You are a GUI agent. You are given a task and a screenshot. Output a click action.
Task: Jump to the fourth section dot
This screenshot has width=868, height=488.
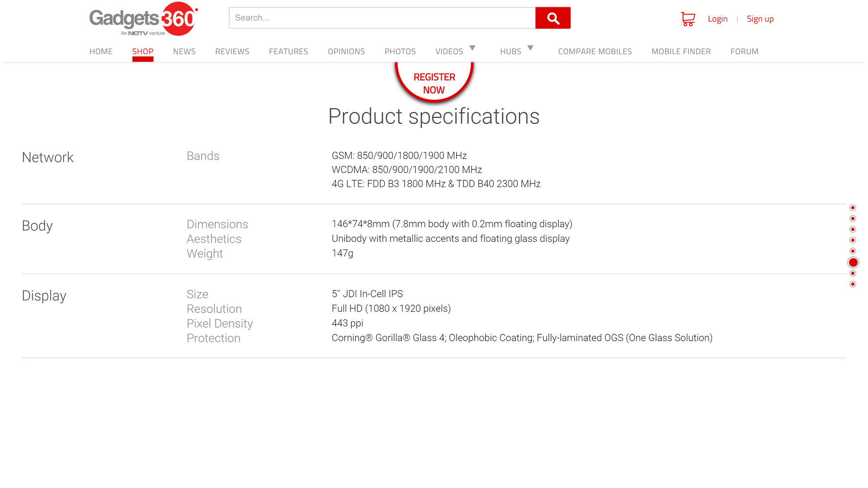pyautogui.click(x=853, y=240)
